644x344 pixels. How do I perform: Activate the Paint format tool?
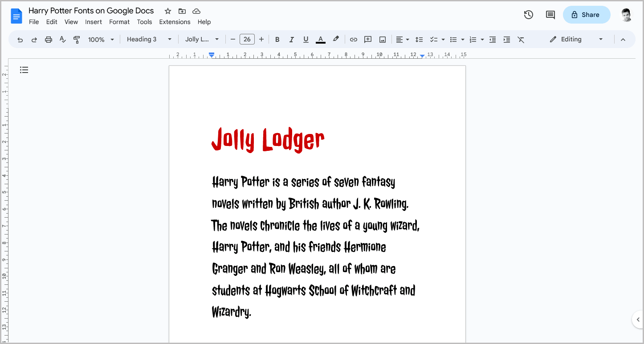[x=77, y=39]
